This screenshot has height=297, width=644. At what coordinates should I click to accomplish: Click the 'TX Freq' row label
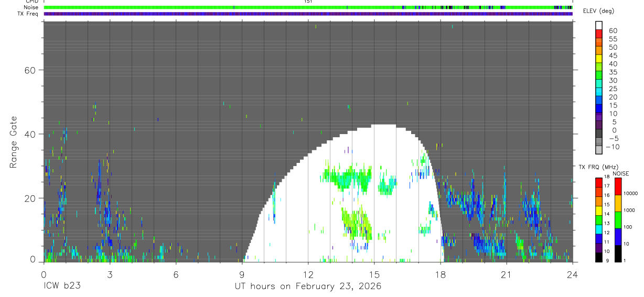point(29,14)
